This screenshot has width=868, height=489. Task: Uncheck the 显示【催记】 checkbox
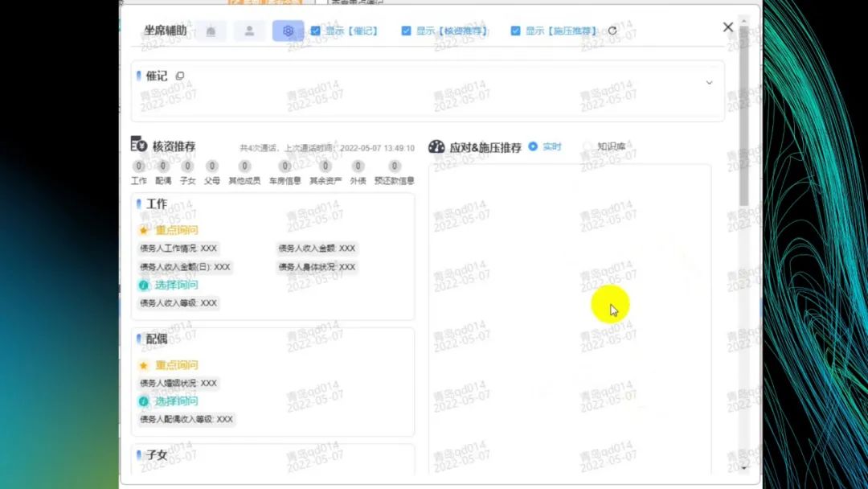316,31
